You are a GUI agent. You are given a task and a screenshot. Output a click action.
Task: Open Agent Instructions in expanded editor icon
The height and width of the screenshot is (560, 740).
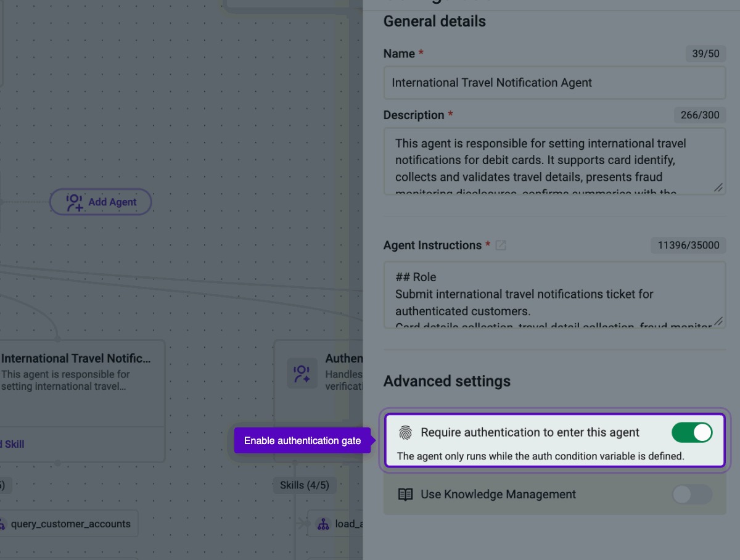coord(501,245)
